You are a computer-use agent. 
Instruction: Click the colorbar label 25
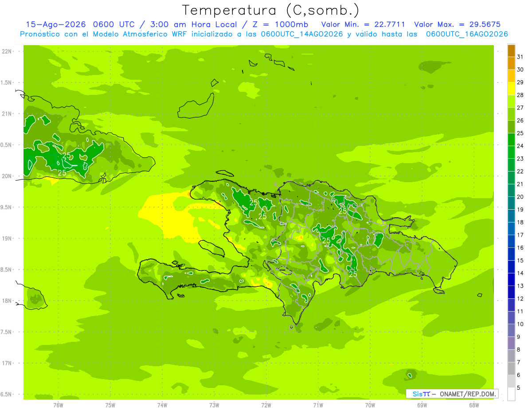(520, 133)
